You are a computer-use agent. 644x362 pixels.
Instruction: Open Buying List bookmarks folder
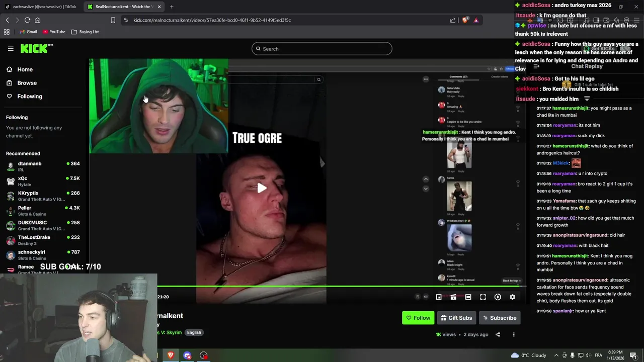click(x=85, y=32)
